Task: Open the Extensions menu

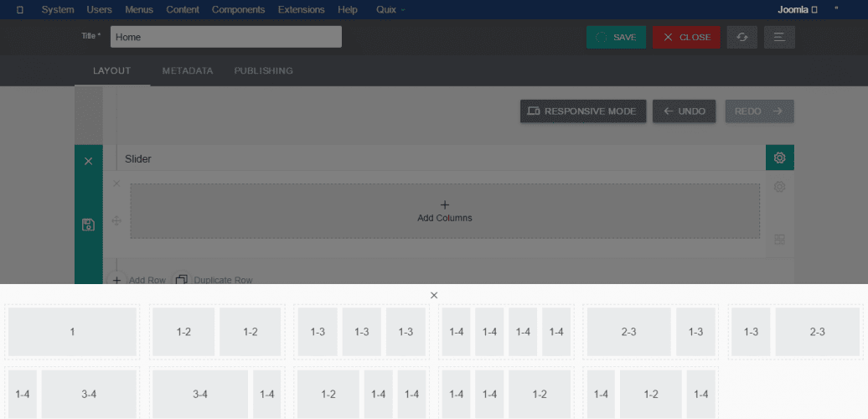Action: [301, 10]
